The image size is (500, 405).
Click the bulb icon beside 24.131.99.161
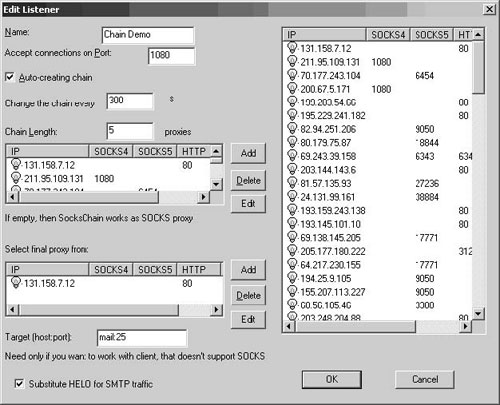(x=292, y=196)
